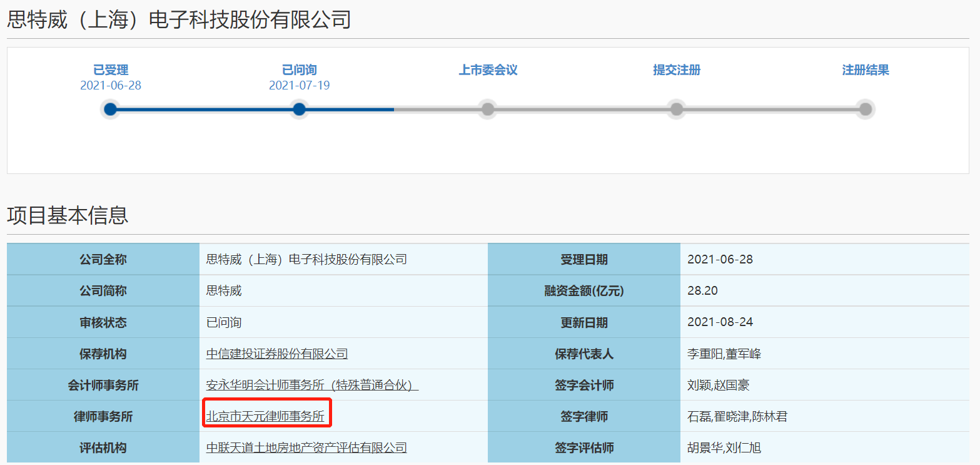Click the 提交注册 stage label
Image resolution: width=980 pixels, height=465 pixels.
pos(677,70)
